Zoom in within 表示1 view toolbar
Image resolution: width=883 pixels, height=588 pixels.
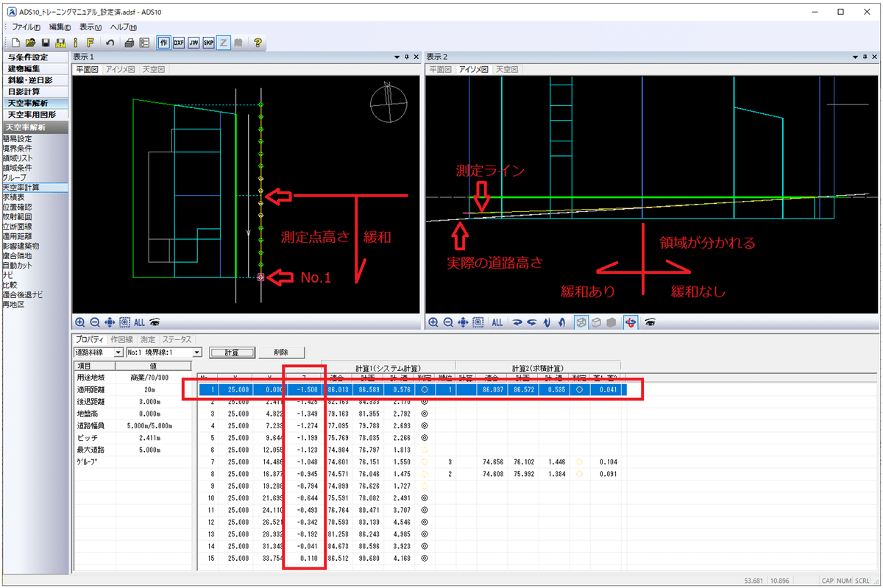coord(80,322)
